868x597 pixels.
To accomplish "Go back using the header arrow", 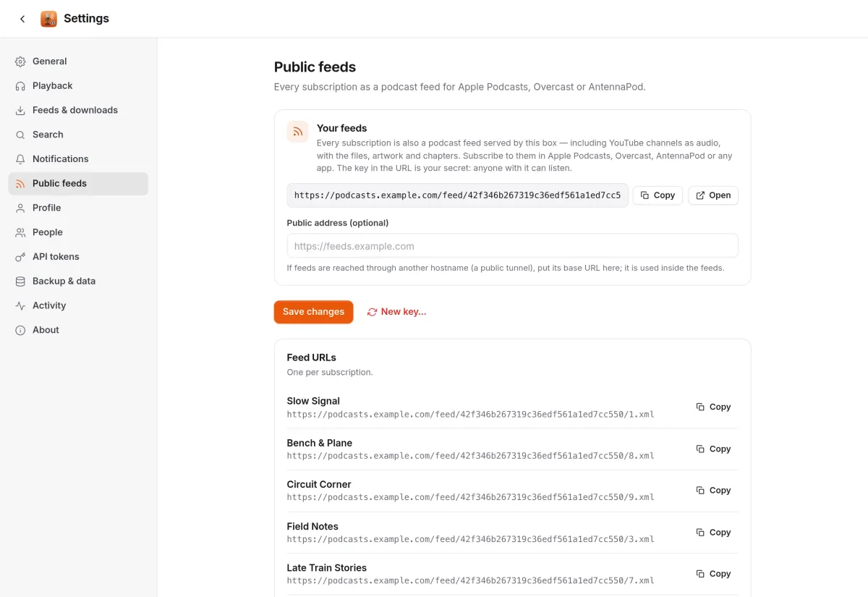I will pos(22,19).
